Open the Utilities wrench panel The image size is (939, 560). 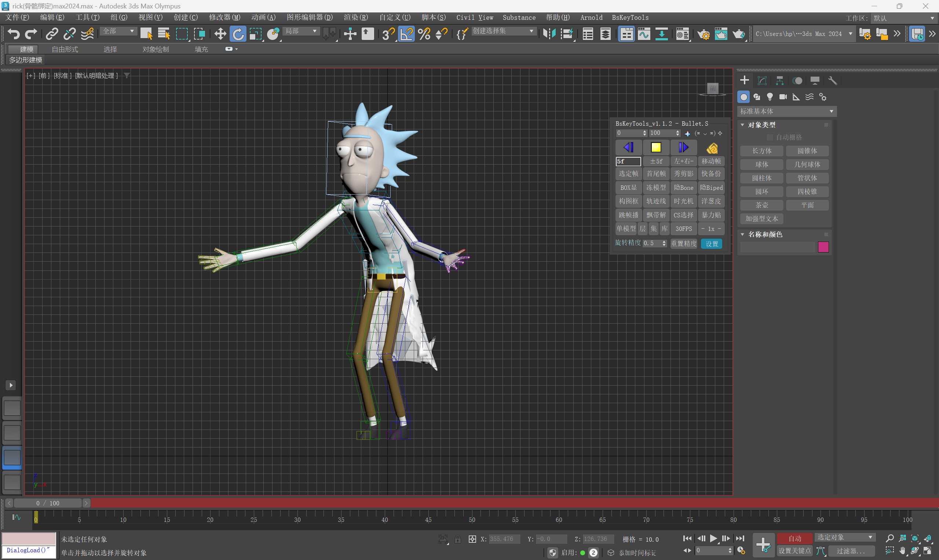[x=833, y=80]
